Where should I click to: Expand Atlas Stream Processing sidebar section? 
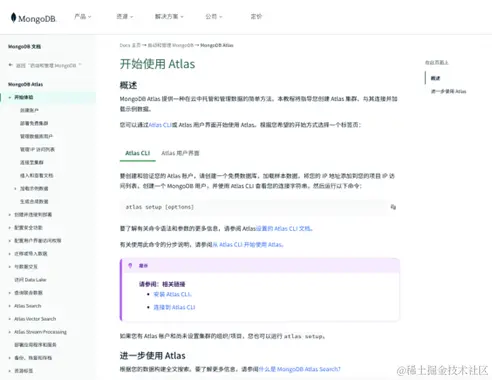tap(10, 332)
